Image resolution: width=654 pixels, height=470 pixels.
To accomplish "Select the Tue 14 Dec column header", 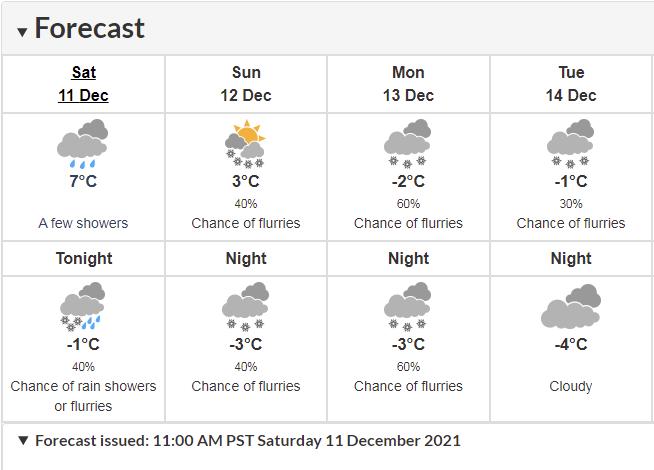I will (571, 84).
